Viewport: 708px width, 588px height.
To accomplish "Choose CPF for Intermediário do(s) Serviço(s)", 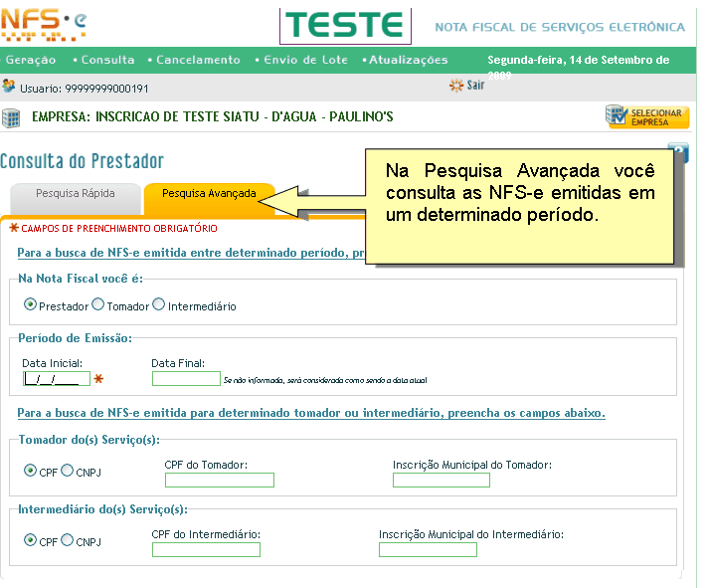I will [30, 540].
